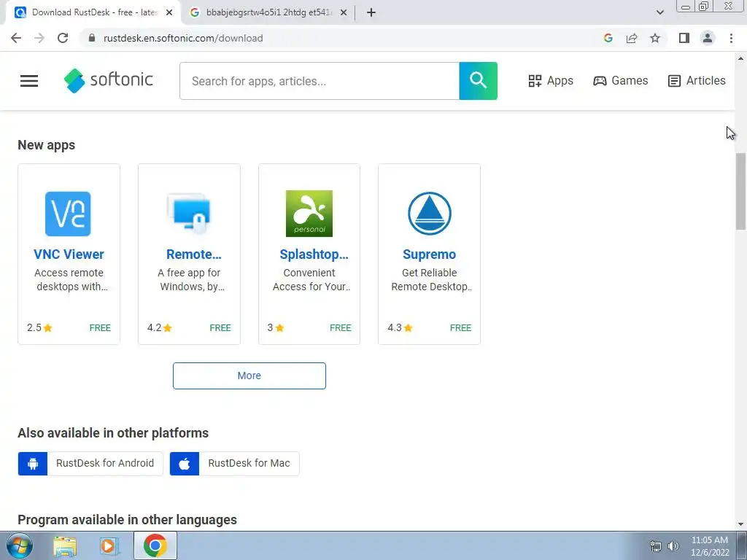Click the Chrome taskbar icon

155,545
